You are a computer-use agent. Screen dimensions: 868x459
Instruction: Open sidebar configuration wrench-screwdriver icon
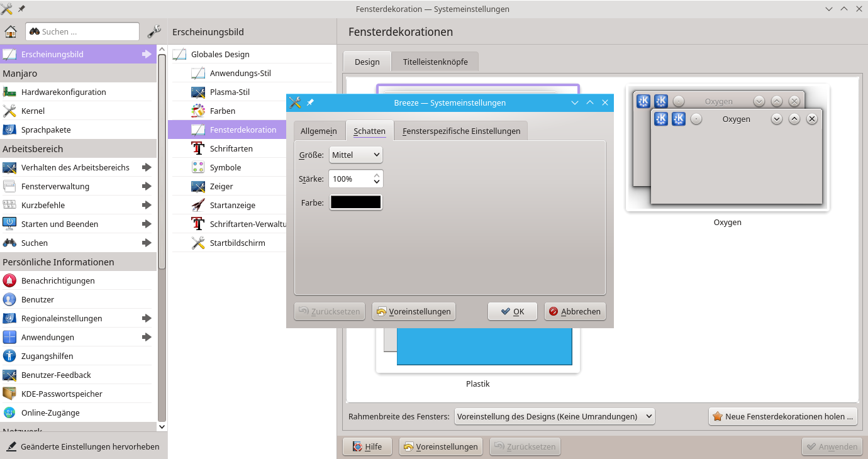click(153, 31)
